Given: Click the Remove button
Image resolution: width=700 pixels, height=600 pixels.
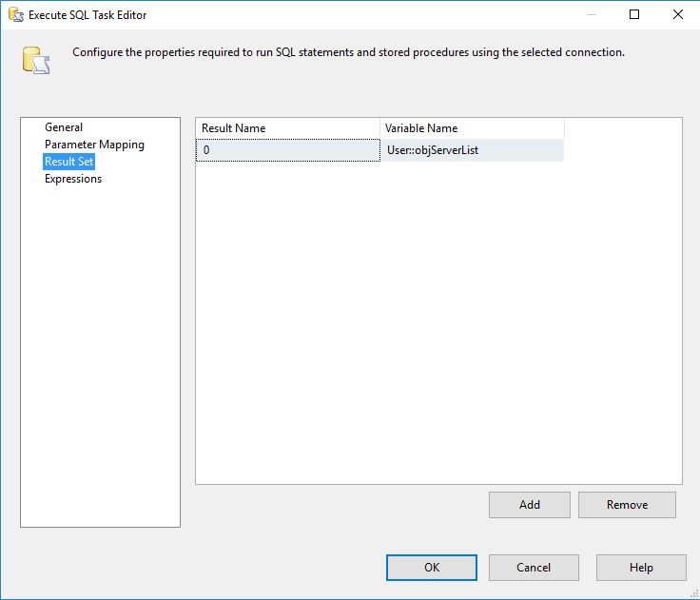Looking at the screenshot, I should click(x=627, y=505).
